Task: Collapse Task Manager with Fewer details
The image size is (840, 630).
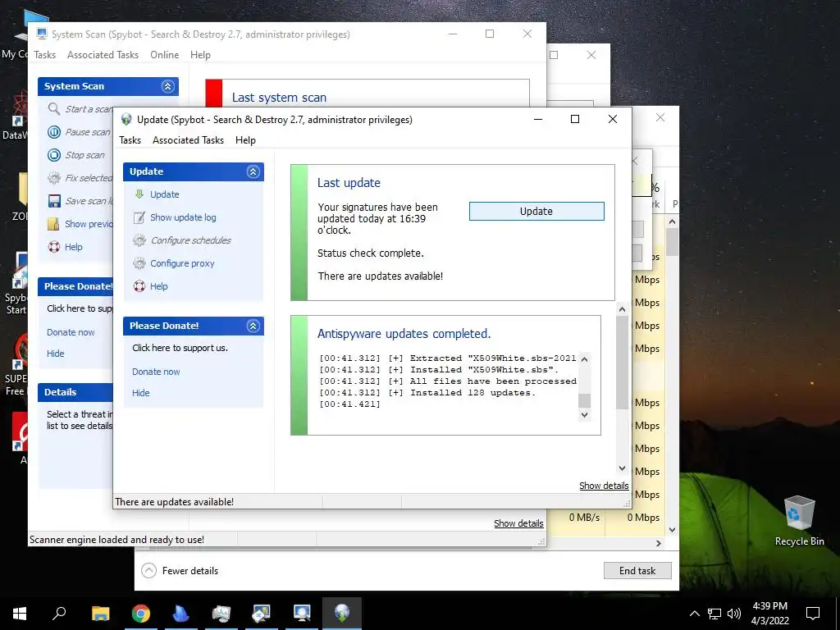Action: [x=180, y=571]
